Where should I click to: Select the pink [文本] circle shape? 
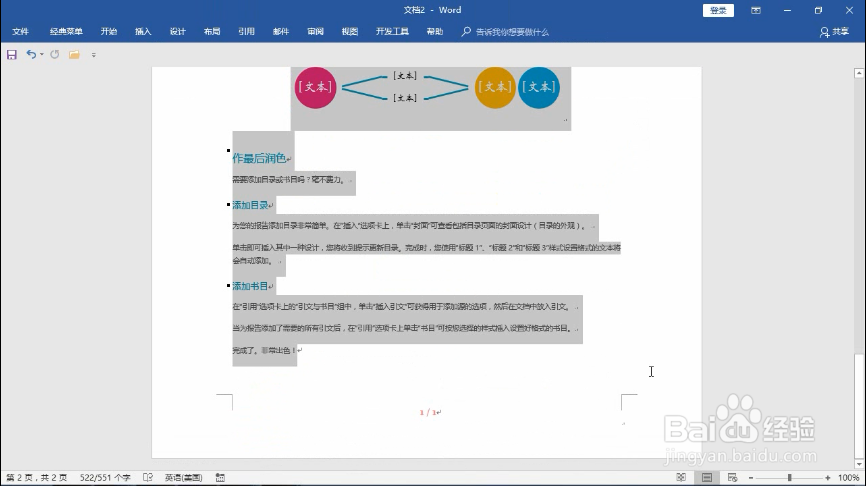[x=315, y=87]
